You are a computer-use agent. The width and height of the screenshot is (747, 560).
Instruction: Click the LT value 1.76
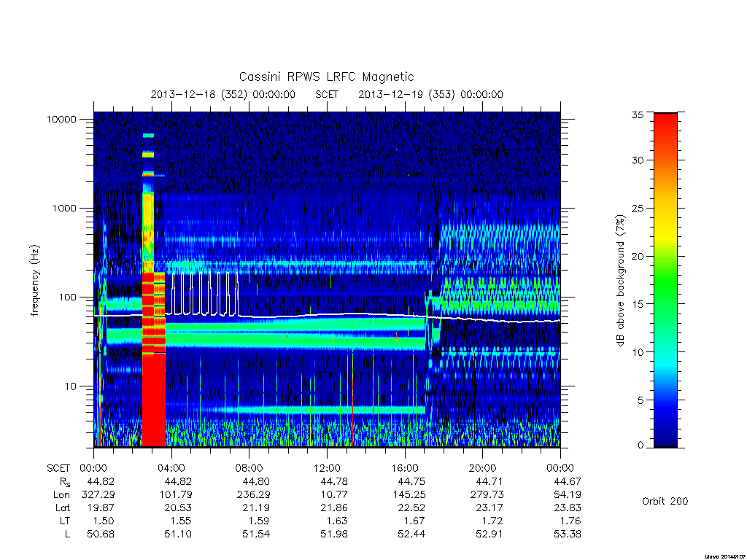click(570, 521)
